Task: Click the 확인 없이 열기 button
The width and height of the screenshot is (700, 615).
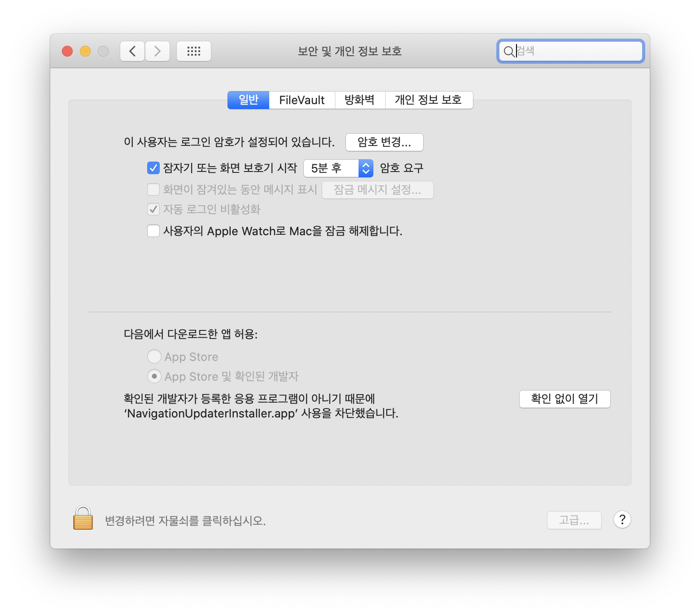Action: (564, 399)
